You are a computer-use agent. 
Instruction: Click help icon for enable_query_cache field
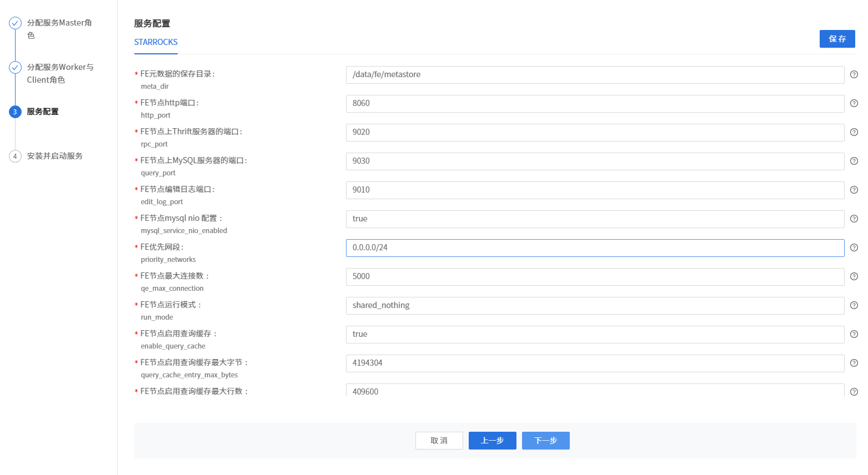click(x=854, y=334)
